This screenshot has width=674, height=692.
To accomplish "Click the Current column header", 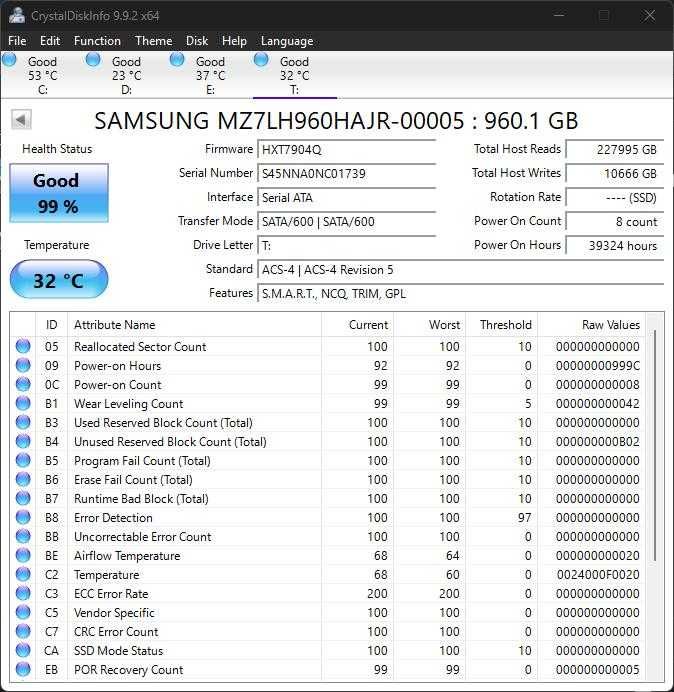I will click(x=358, y=325).
